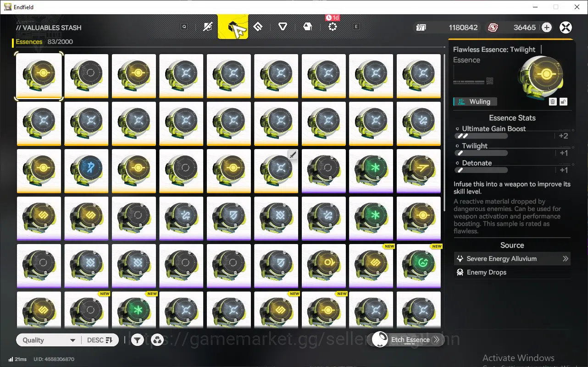Image resolution: width=588 pixels, height=367 pixels.
Task: Click the +2 Ultimate Gain Boost value
Action: click(x=563, y=136)
